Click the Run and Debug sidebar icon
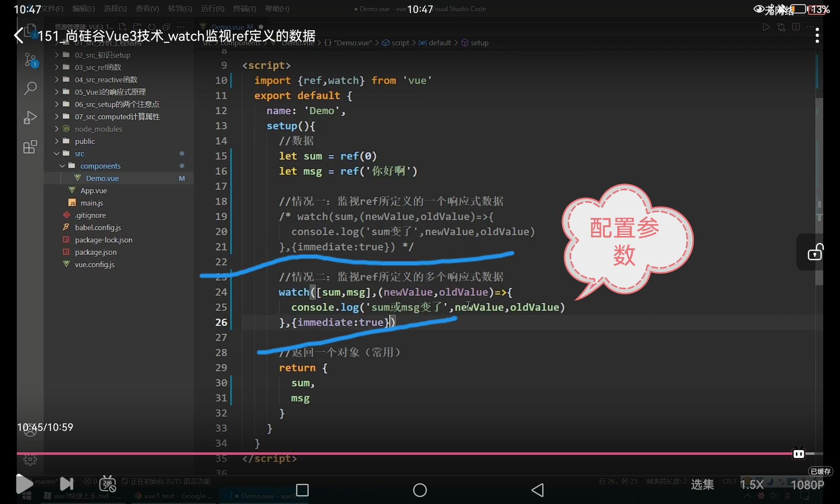Image resolution: width=840 pixels, height=504 pixels. pyautogui.click(x=30, y=118)
